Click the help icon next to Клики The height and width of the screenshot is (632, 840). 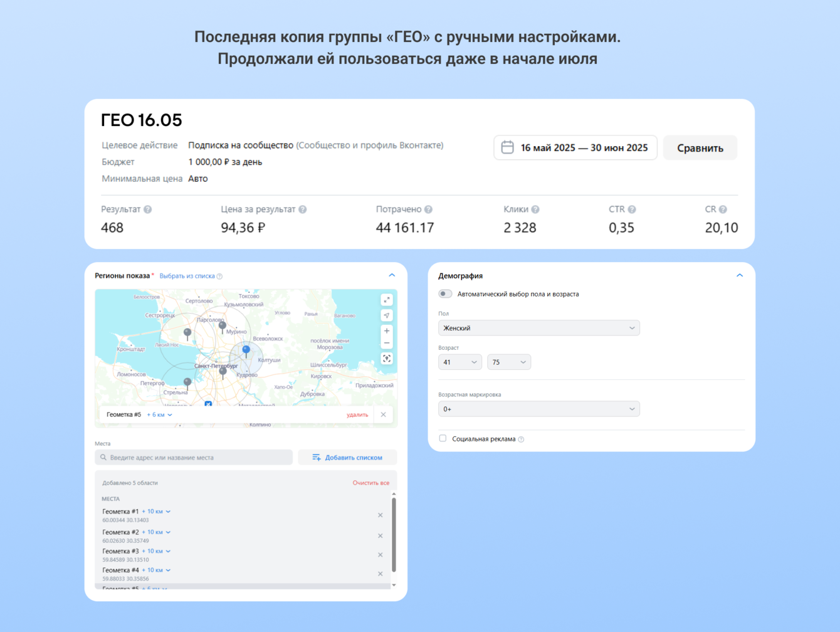535,209
